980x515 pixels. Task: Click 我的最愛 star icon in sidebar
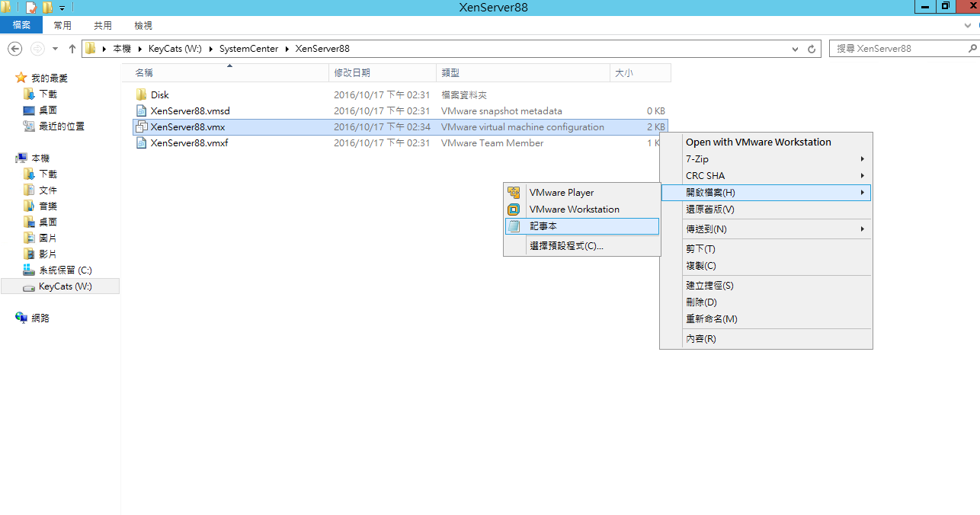point(21,78)
